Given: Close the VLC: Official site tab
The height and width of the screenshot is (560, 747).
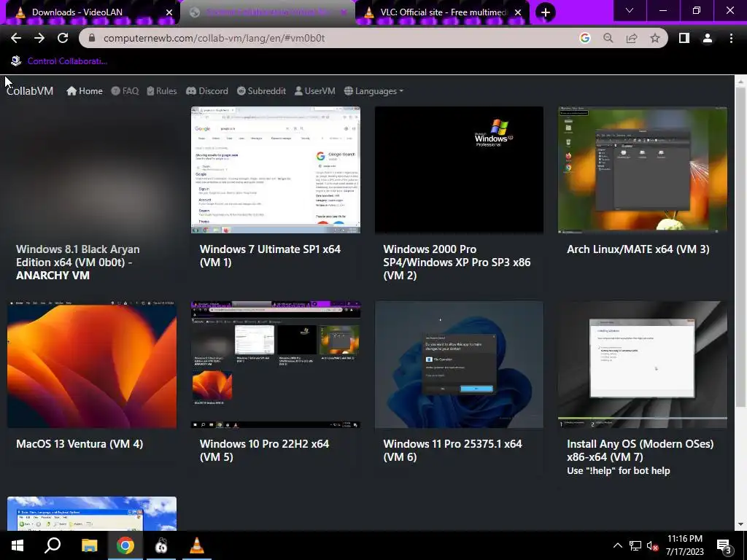Looking at the screenshot, I should 518,12.
